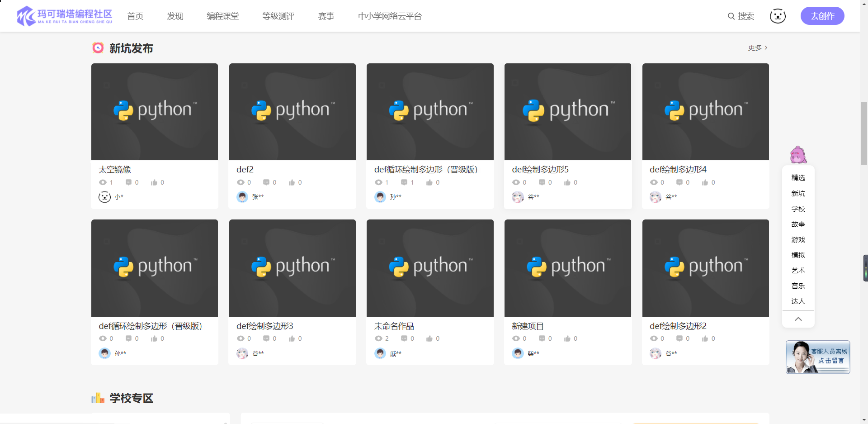The height and width of the screenshot is (424, 868).
Task: Open the user avatar in header
Action: [x=778, y=16]
